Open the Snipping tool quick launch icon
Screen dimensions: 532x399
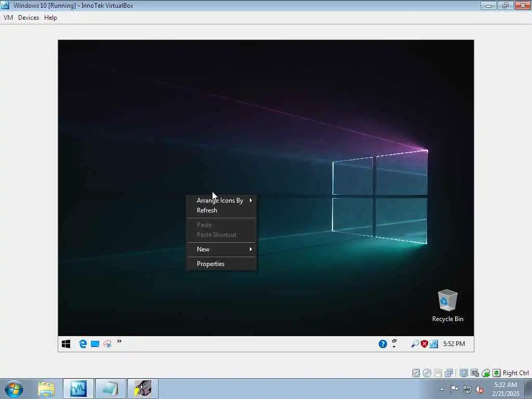108,344
